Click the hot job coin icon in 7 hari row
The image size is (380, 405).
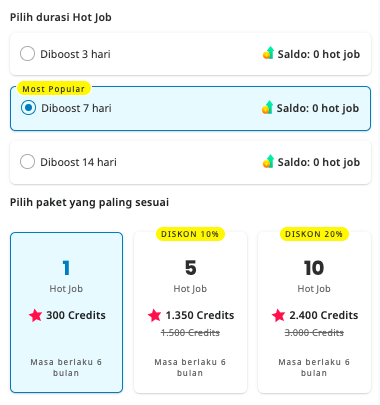tap(267, 107)
